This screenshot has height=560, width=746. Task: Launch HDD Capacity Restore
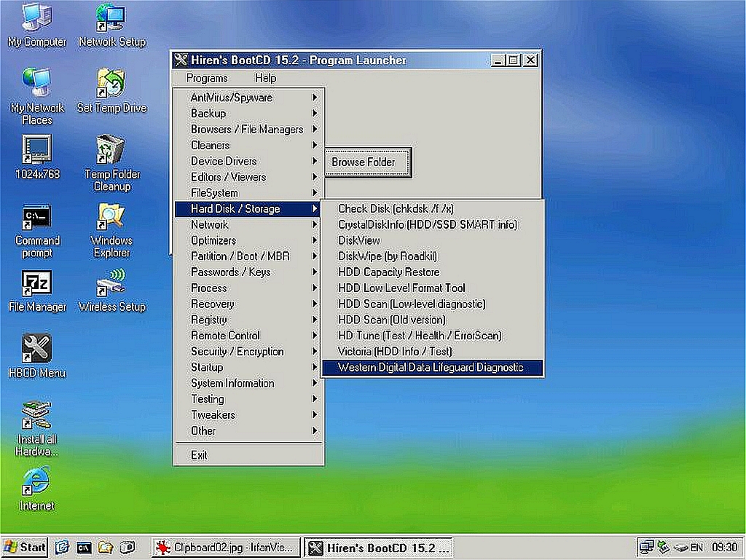click(432, 272)
